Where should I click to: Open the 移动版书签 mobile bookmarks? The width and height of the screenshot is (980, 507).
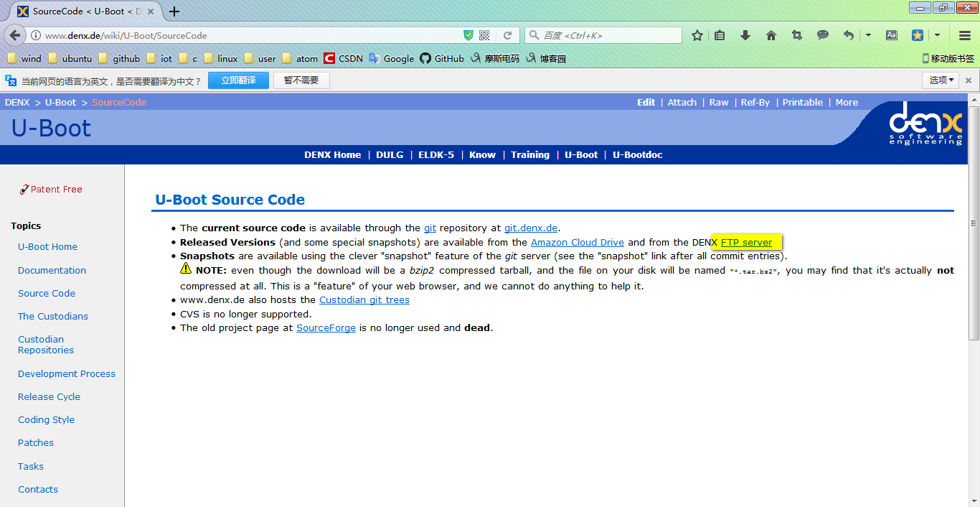[x=948, y=58]
